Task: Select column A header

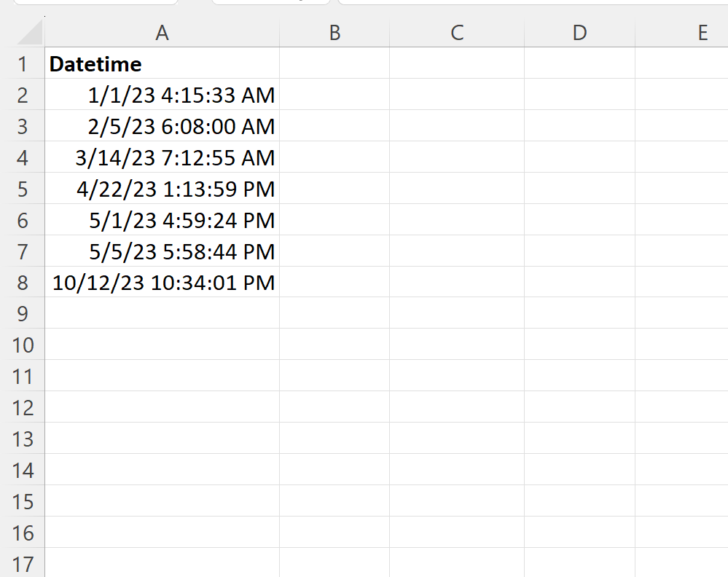Action: click(162, 33)
